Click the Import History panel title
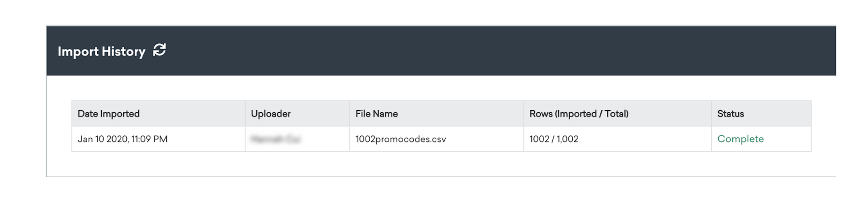This screenshot has width=868, height=205. [101, 51]
